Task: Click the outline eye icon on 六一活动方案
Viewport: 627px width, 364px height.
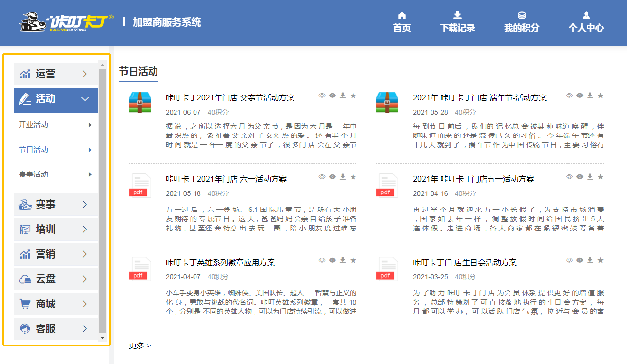Action: (322, 177)
